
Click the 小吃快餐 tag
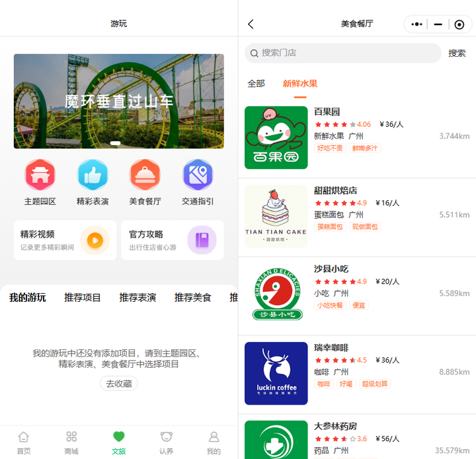point(330,305)
